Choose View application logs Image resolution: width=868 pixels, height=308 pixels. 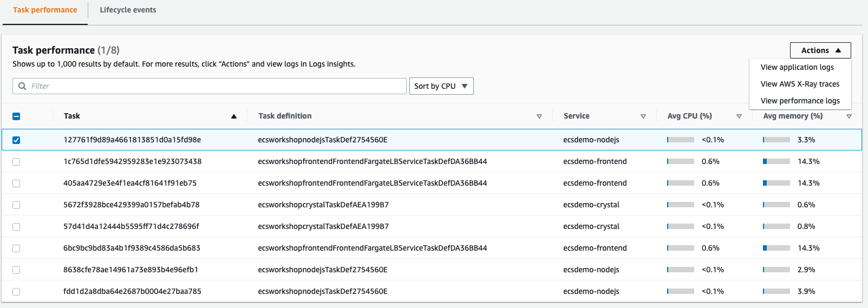coord(797,67)
